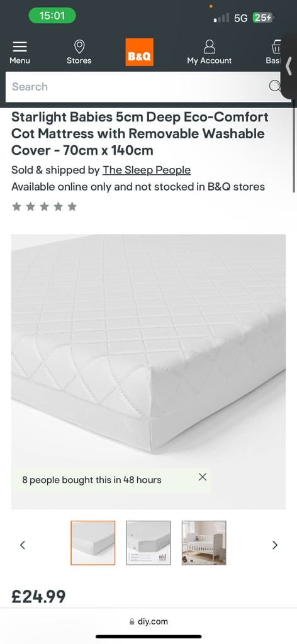Open The Sleep People seller link
This screenshot has height=644, width=297.
click(x=147, y=170)
